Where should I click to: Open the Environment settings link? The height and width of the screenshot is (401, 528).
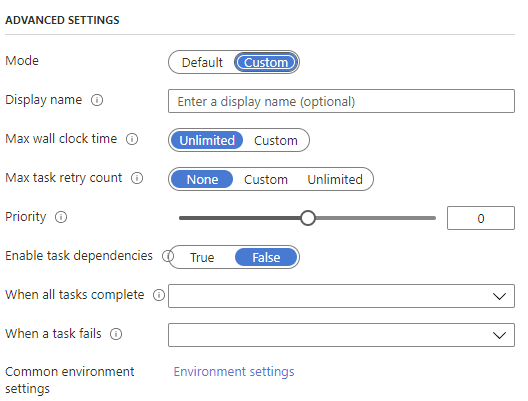pos(234,372)
